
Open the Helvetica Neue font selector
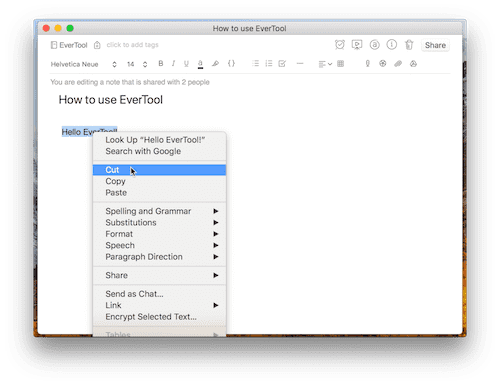coord(84,64)
